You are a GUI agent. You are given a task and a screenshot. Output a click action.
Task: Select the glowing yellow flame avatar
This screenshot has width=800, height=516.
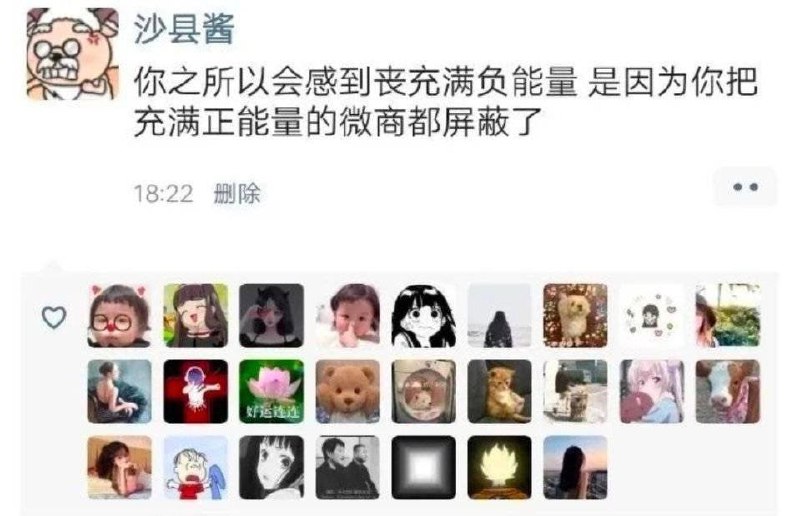(499, 468)
